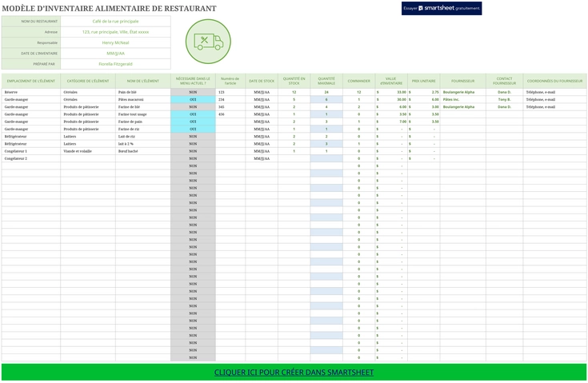Image resolution: width=588 pixels, height=383 pixels.
Task: Select the CATÉGORIE DE L'ÉLÉMENT column header
Action: pyautogui.click(x=88, y=81)
